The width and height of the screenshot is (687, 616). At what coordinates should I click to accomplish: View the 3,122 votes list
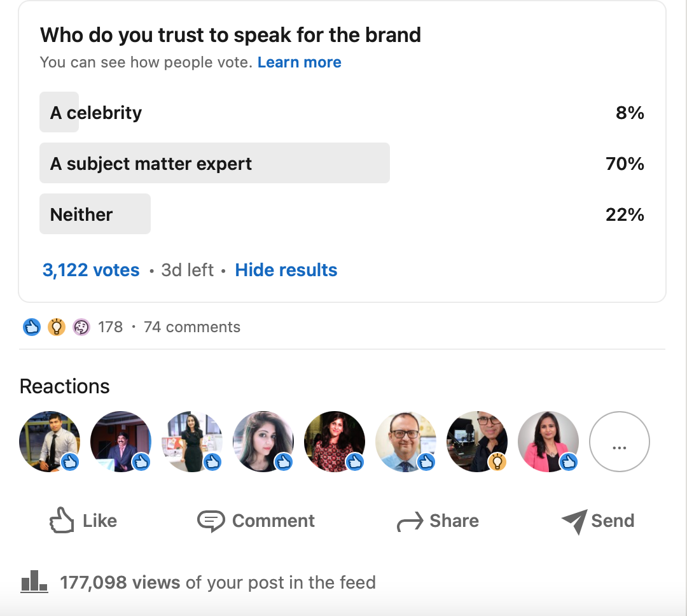point(91,270)
